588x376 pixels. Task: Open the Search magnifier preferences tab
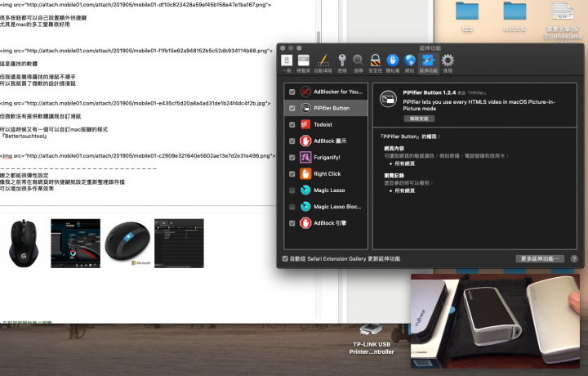click(x=359, y=64)
